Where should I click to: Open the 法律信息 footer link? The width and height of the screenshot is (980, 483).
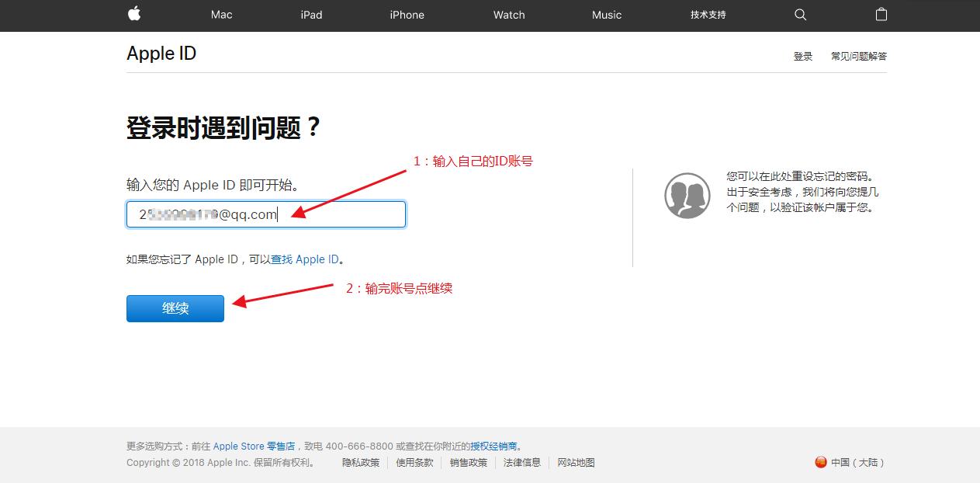(x=522, y=463)
